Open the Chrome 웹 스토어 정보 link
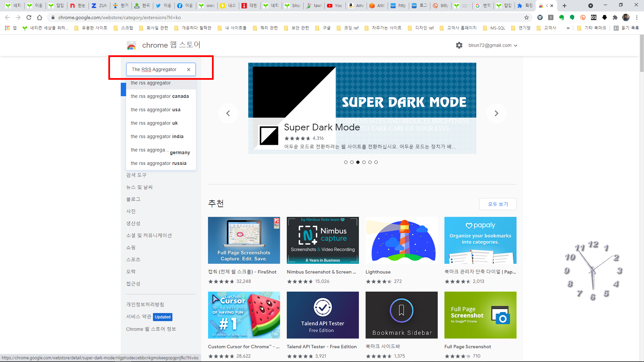Image resolution: width=644 pixels, height=362 pixels. (x=151, y=329)
